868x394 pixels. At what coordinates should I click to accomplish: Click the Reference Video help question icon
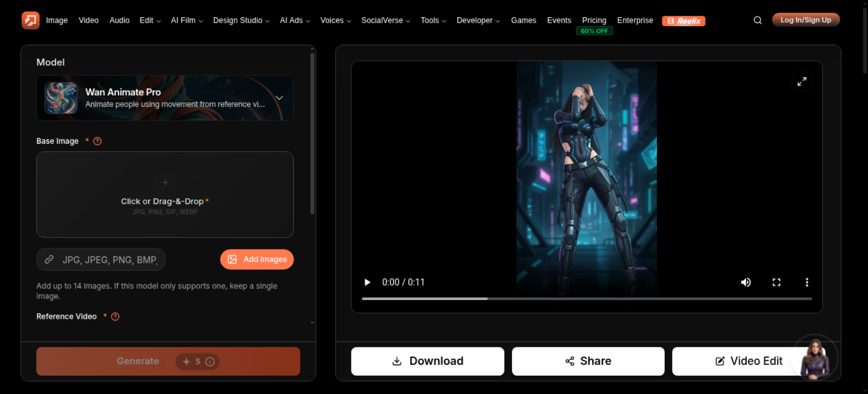pos(115,317)
